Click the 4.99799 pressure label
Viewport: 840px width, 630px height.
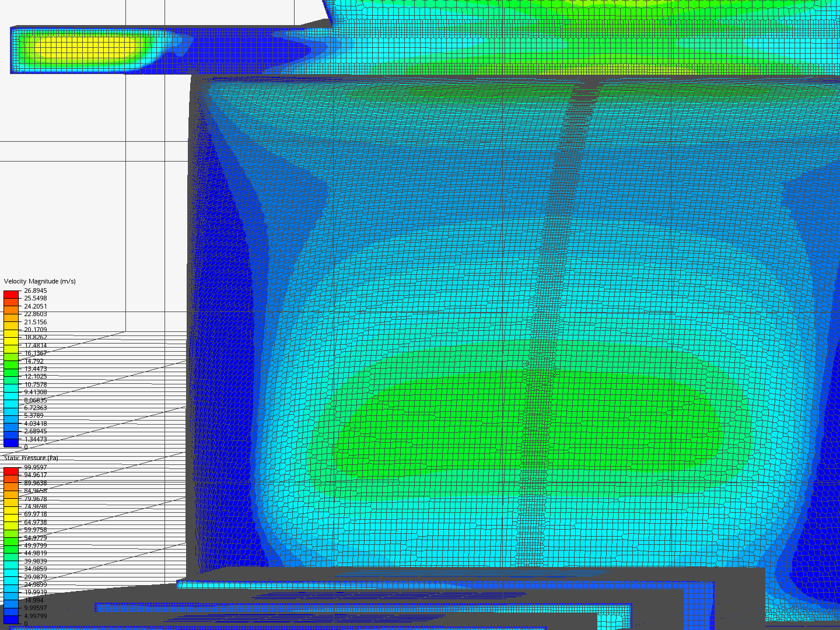36,616
